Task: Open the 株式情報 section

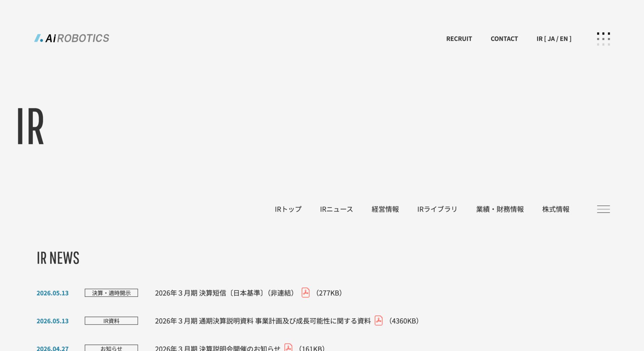Action: (556, 209)
